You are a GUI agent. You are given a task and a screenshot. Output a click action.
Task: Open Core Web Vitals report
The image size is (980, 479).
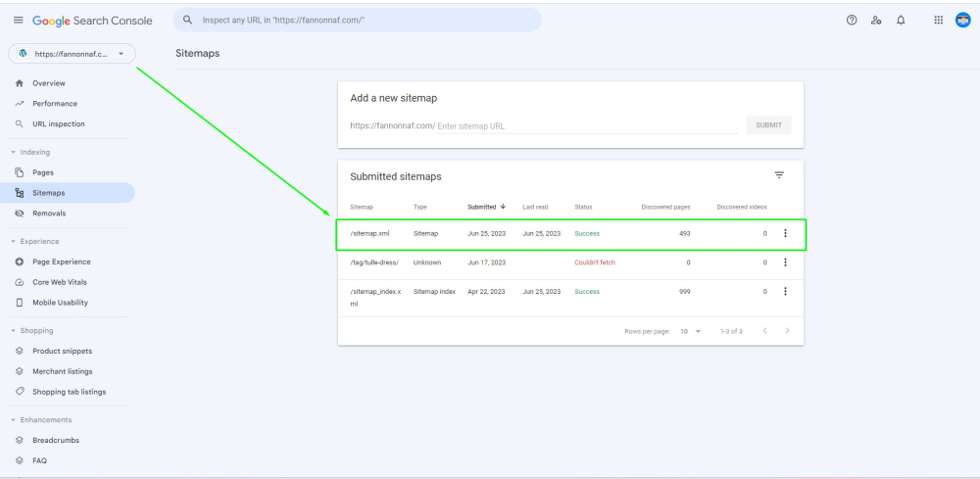click(62, 282)
